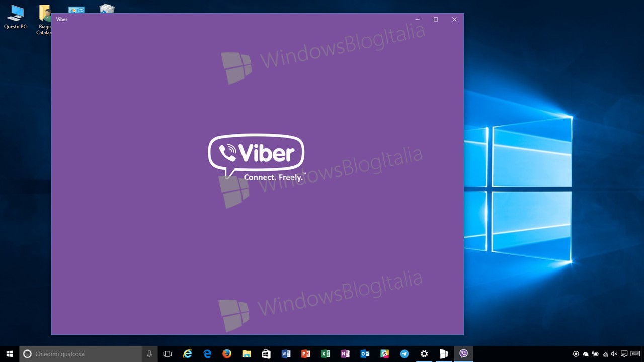Launch Outlook from the taskbar

365,354
